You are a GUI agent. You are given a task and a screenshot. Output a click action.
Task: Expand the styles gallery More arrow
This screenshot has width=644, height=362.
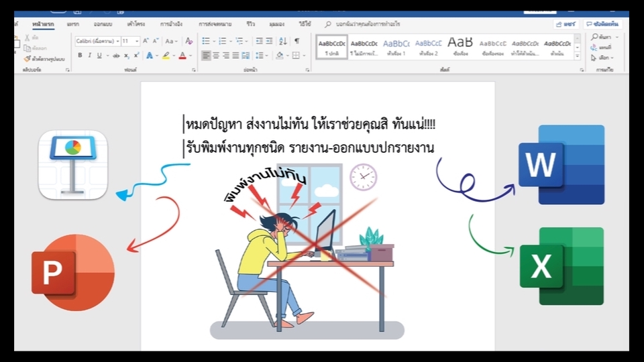pyautogui.click(x=578, y=56)
